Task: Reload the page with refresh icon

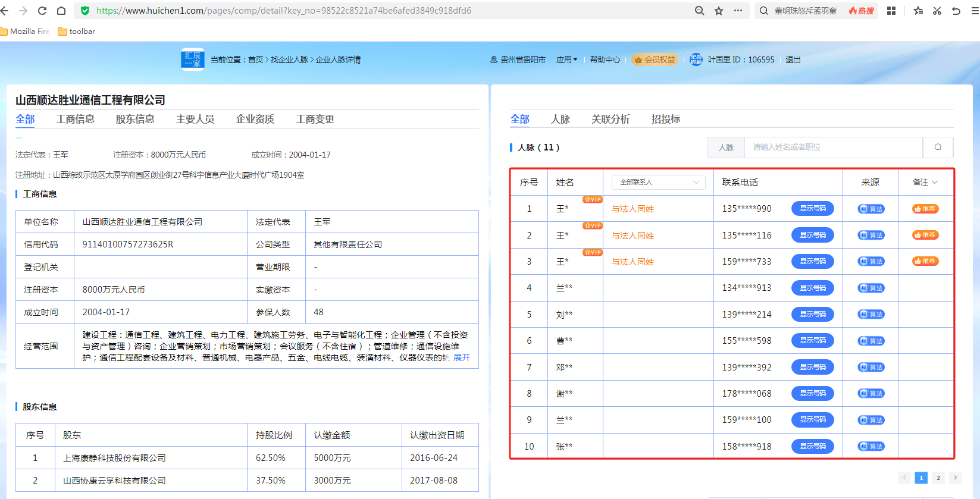Action: (42, 11)
